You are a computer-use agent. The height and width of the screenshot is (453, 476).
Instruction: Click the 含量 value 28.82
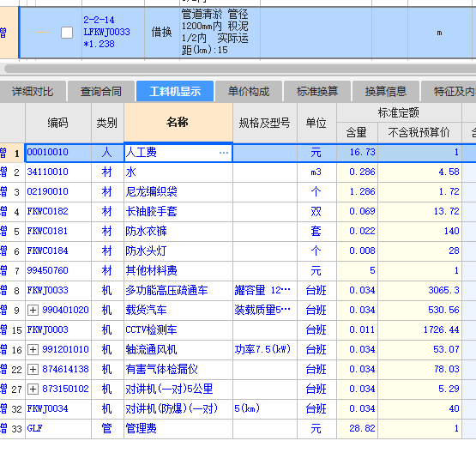coord(357,429)
